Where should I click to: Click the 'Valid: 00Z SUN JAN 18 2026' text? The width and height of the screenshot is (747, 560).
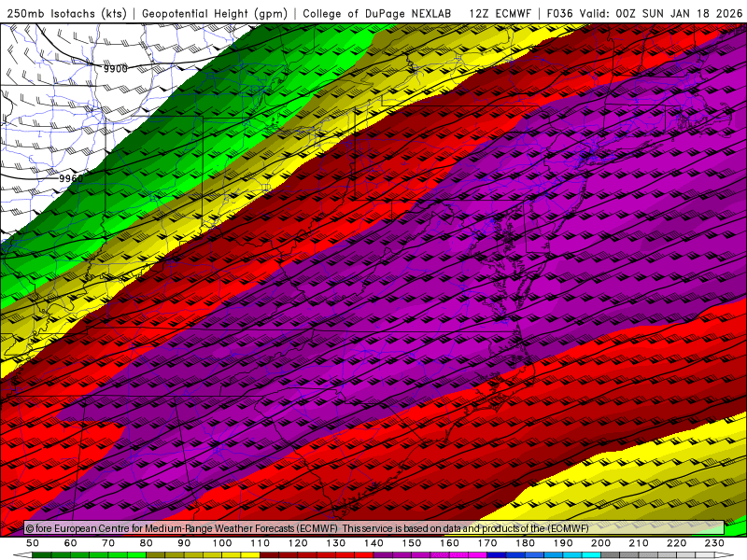coord(661,13)
